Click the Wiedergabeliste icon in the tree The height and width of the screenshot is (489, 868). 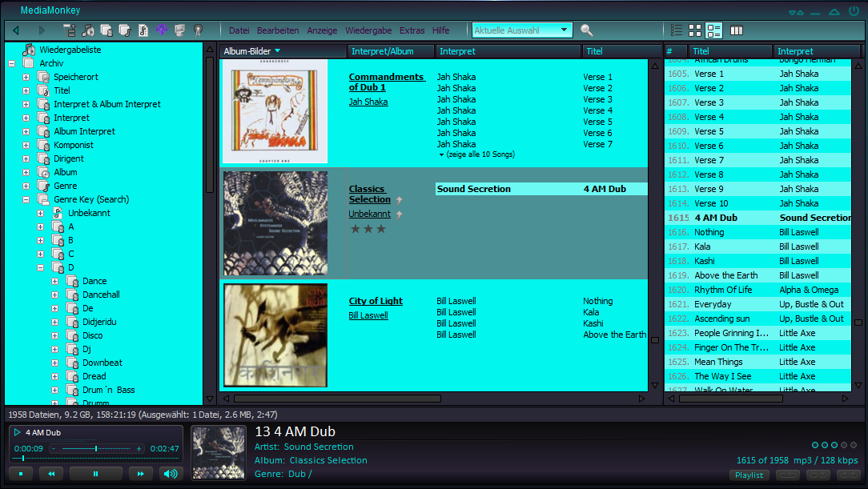(x=29, y=50)
